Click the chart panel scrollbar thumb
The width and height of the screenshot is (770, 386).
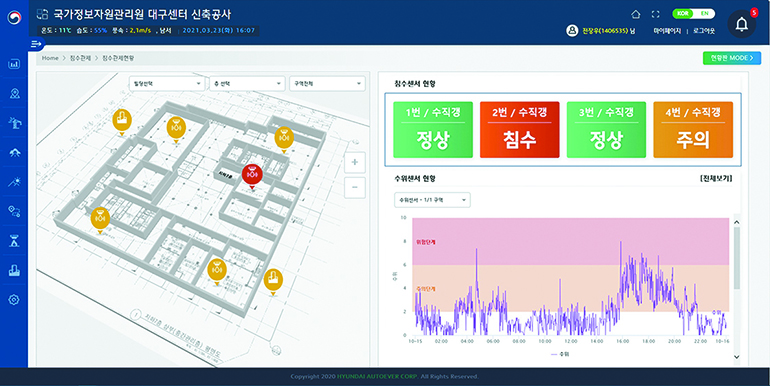pos(737,259)
